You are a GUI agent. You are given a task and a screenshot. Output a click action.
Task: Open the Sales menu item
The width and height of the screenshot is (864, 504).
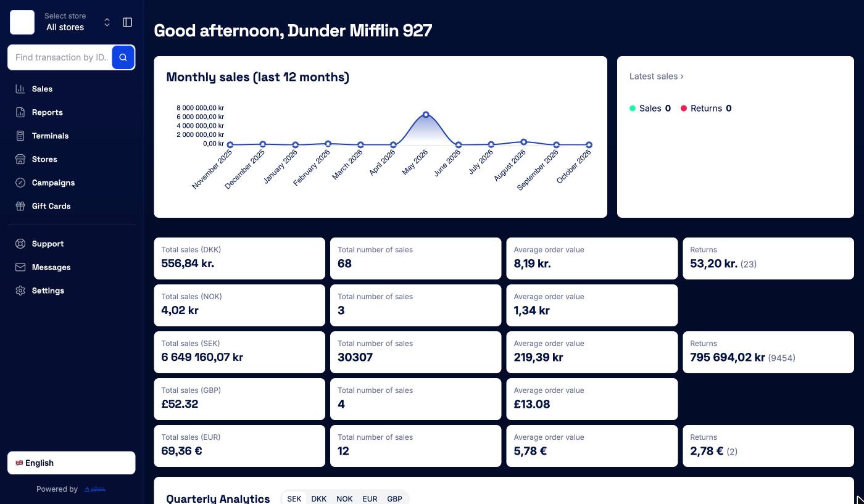click(x=72, y=89)
